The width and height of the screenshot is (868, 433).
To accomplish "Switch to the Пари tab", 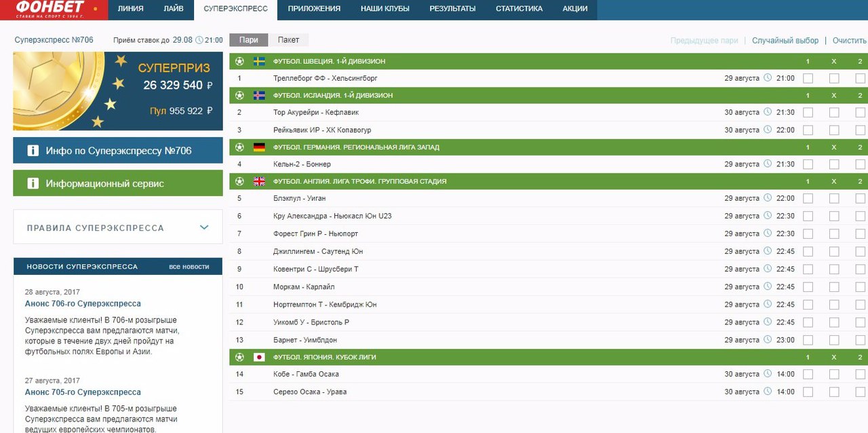I will pyautogui.click(x=249, y=40).
